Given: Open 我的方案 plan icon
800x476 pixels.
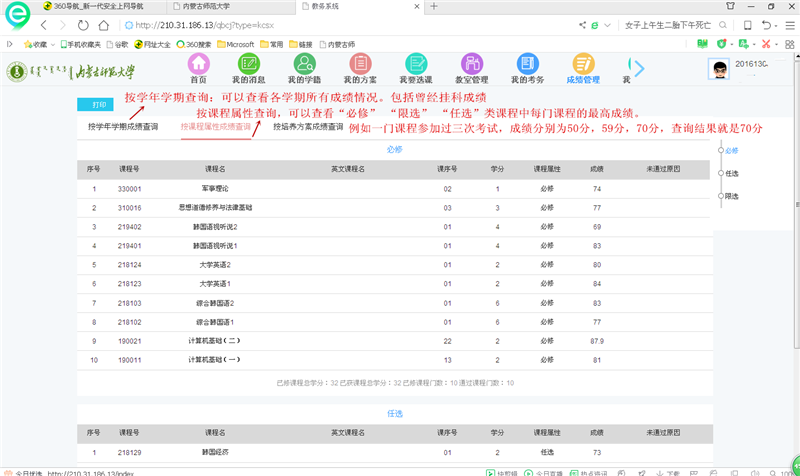Looking at the screenshot, I should point(359,66).
